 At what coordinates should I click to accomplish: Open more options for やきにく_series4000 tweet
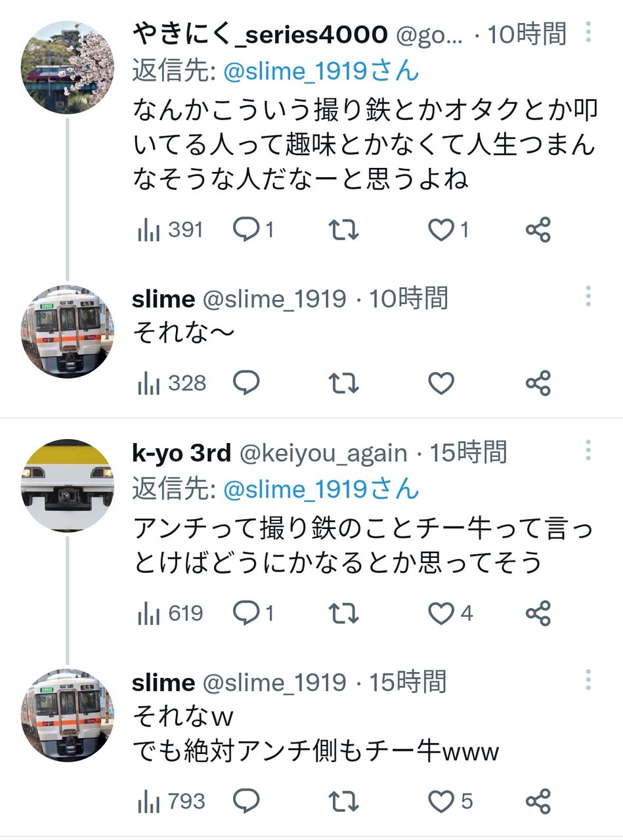click(588, 31)
